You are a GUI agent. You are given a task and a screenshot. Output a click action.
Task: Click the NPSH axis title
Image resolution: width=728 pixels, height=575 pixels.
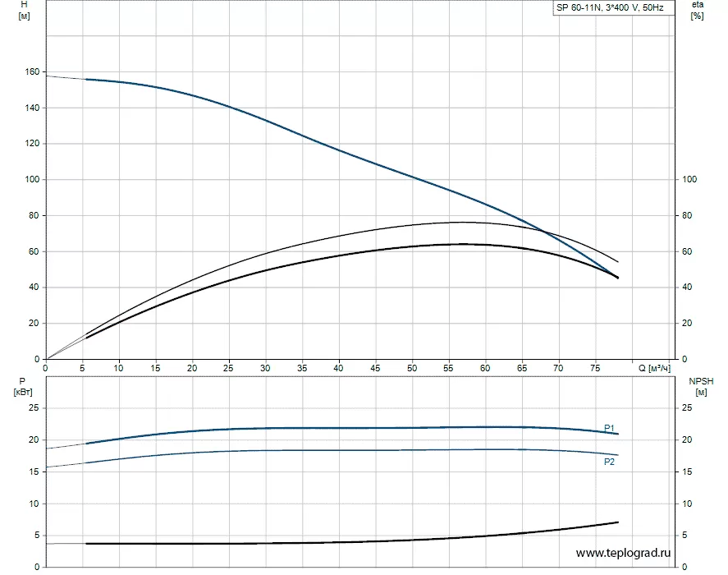pos(701,387)
